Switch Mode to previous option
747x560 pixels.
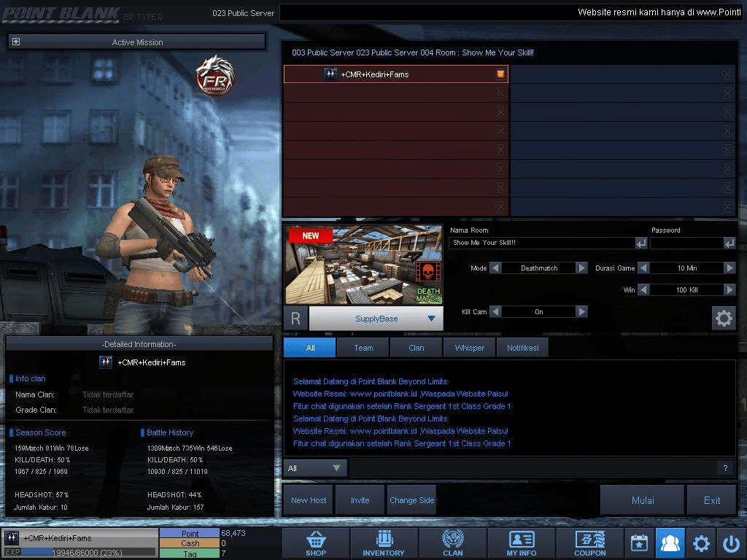click(495, 268)
